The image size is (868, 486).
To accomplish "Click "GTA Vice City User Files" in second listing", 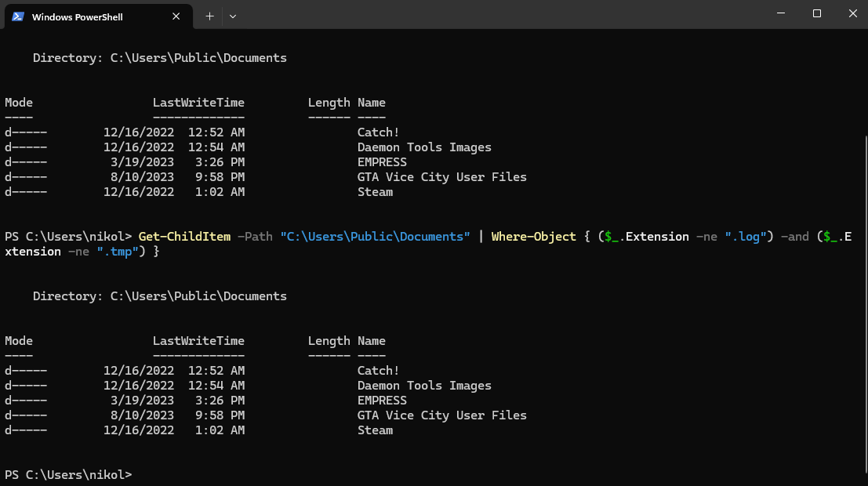I will pos(441,415).
